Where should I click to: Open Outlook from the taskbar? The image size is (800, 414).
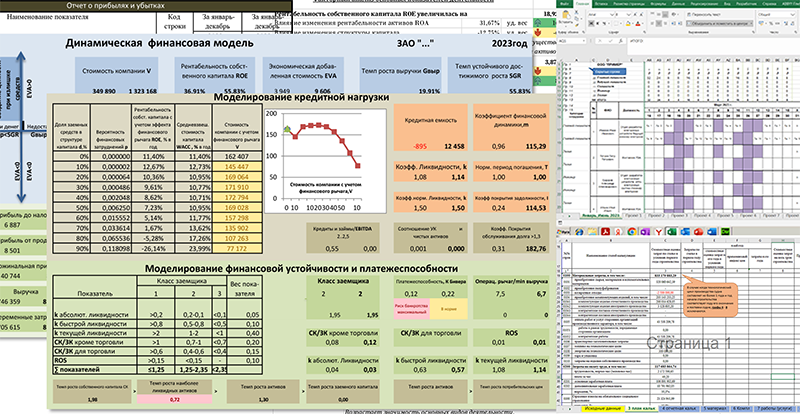[x=685, y=232]
